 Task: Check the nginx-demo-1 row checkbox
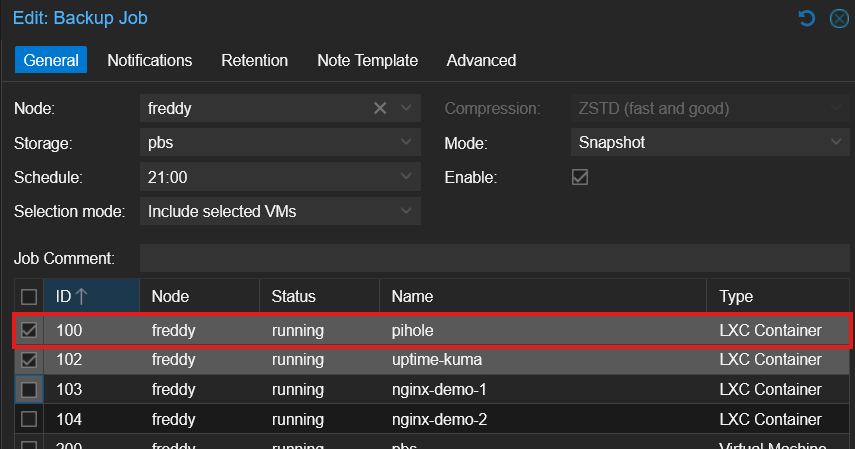(x=29, y=389)
